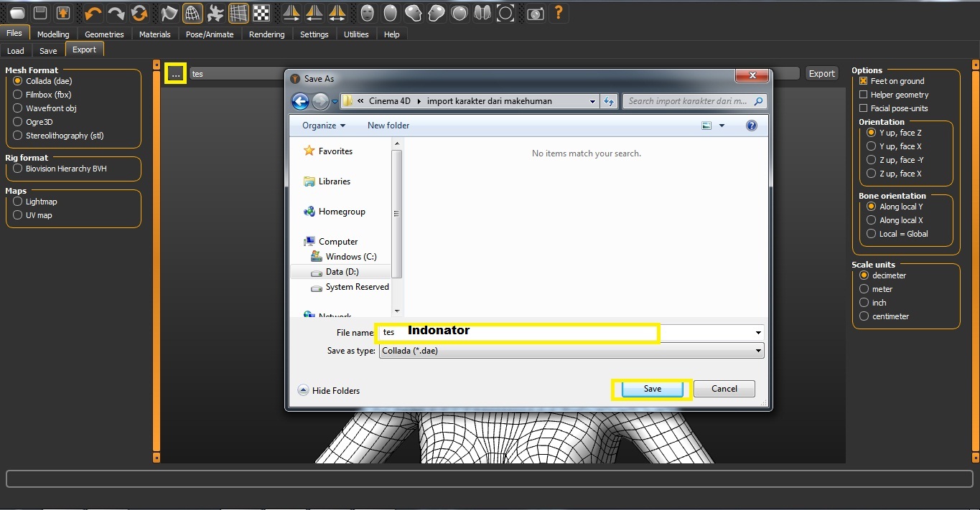Toggle the double-arrow symmetry icon
The image size is (980, 510).
tap(337, 13)
